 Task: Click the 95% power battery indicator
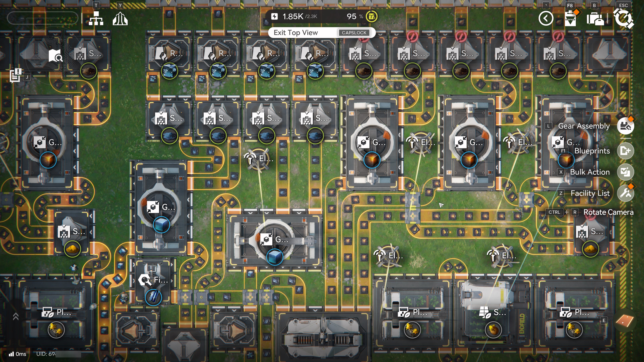(371, 16)
